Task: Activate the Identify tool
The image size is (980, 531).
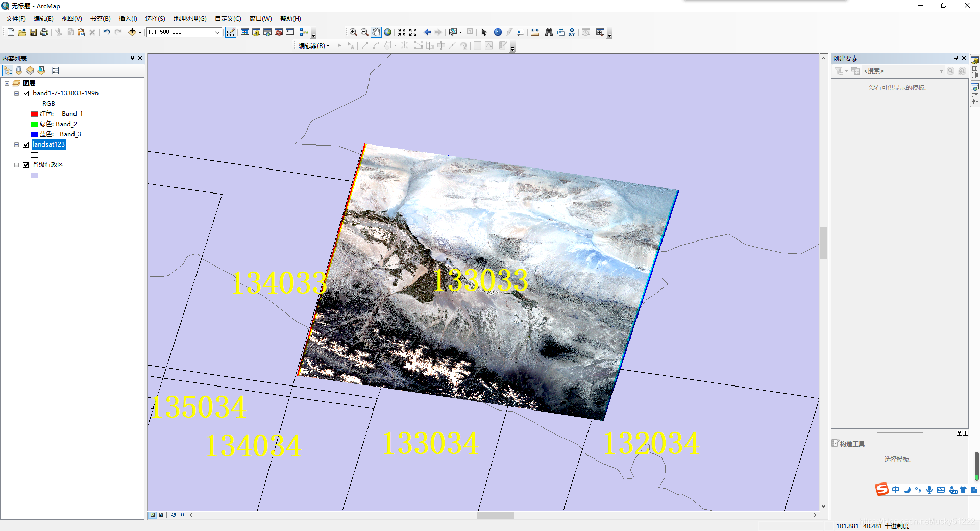Action: coord(498,32)
